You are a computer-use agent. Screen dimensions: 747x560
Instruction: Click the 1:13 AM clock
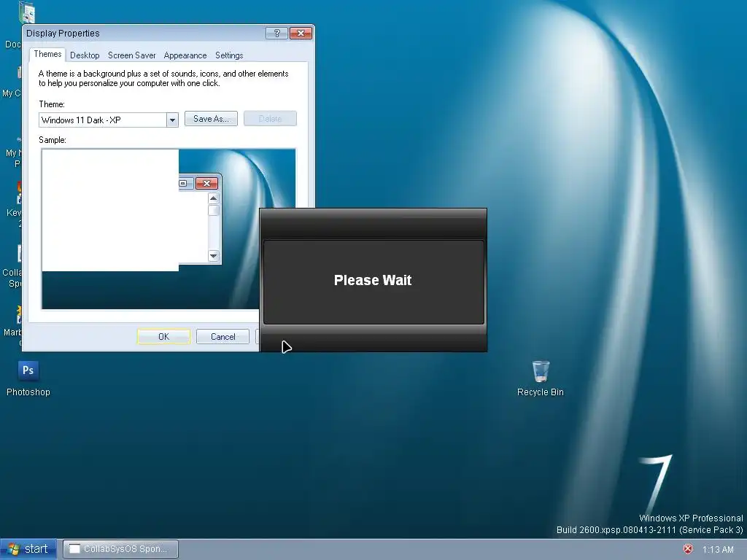point(718,550)
